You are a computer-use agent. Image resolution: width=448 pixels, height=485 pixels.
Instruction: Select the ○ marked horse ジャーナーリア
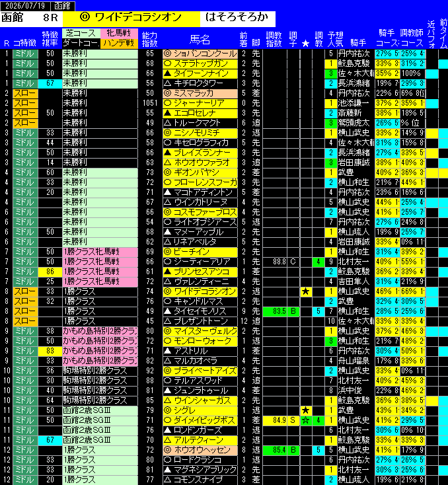coord(200,103)
